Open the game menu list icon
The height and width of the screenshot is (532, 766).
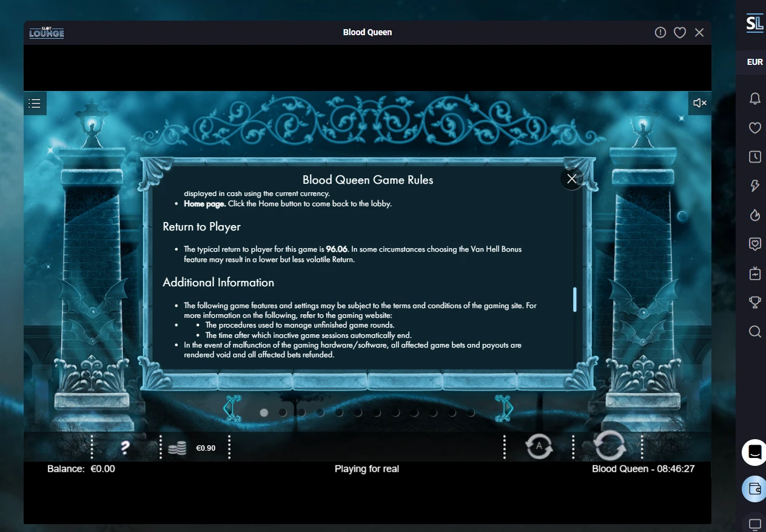coord(35,104)
